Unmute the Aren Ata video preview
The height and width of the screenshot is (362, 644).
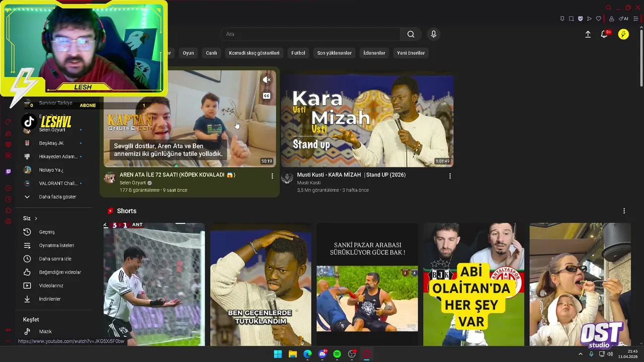(x=267, y=79)
